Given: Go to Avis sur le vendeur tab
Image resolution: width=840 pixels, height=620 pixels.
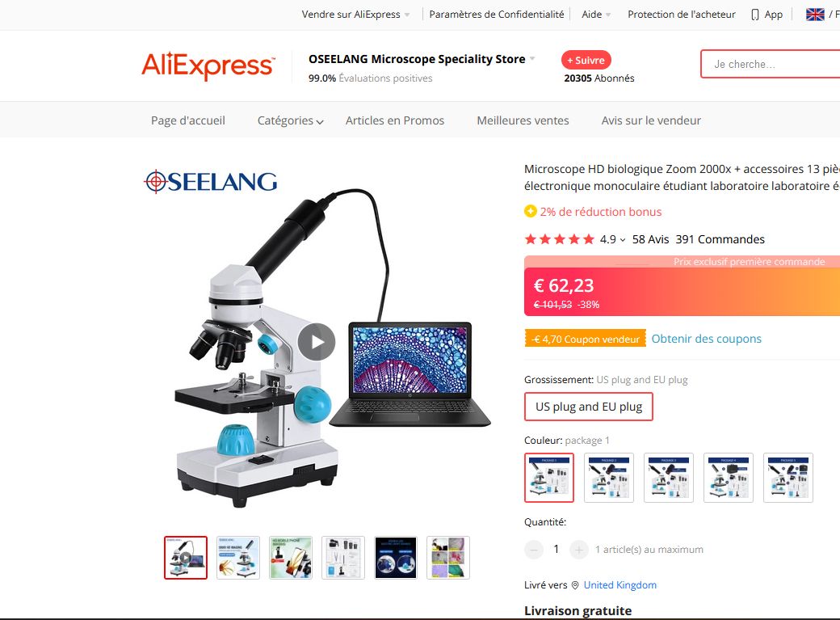Looking at the screenshot, I should (x=651, y=120).
